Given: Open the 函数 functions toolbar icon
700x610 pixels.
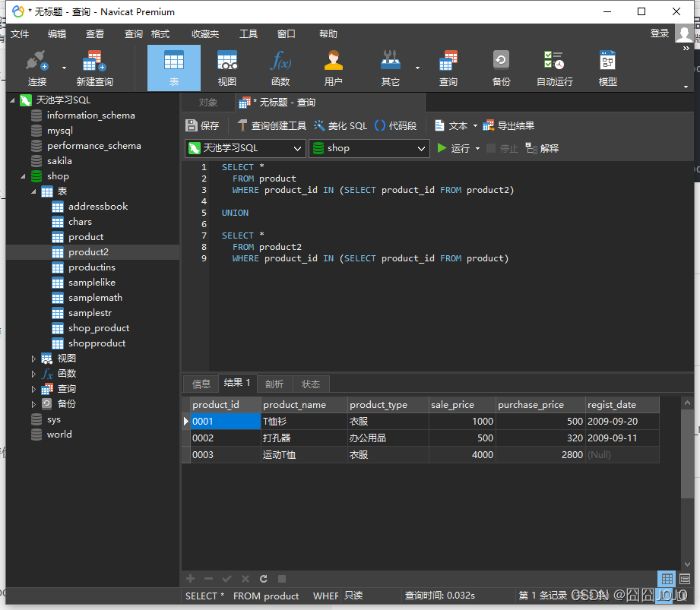Looking at the screenshot, I should point(280,68).
